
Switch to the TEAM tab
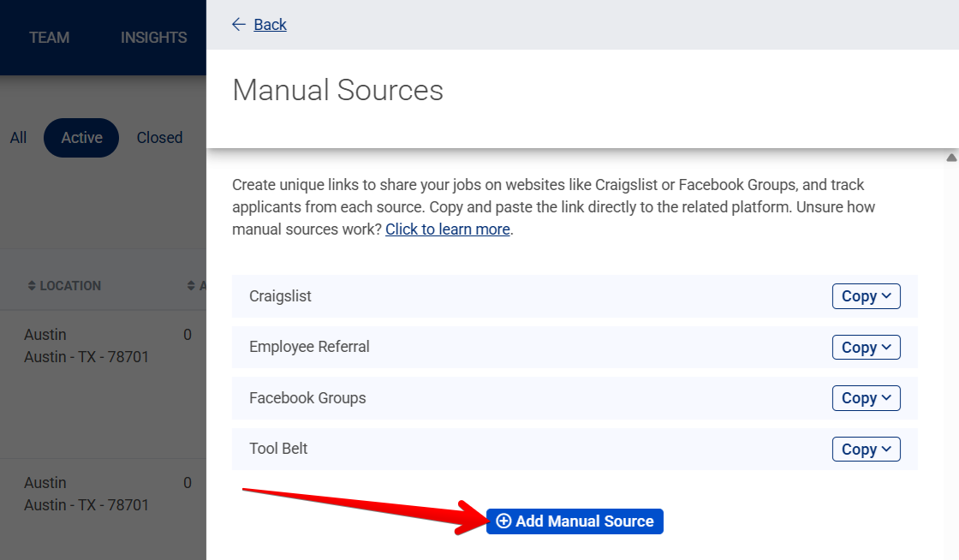coord(49,37)
